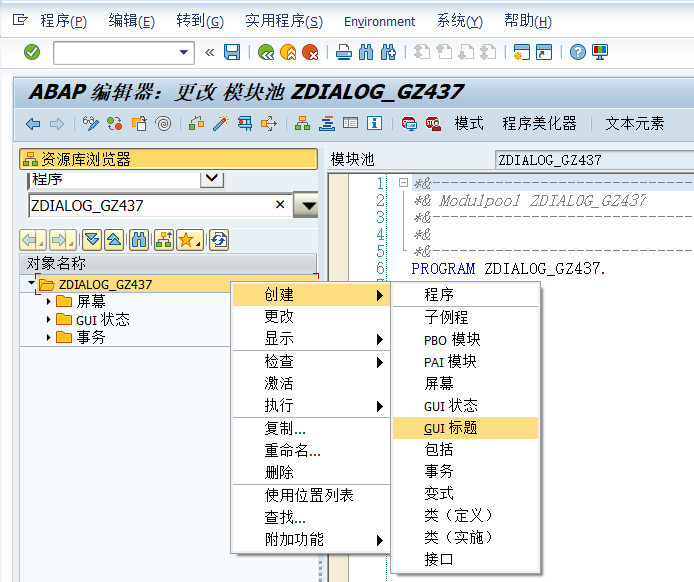Click the Print icon

[343, 52]
